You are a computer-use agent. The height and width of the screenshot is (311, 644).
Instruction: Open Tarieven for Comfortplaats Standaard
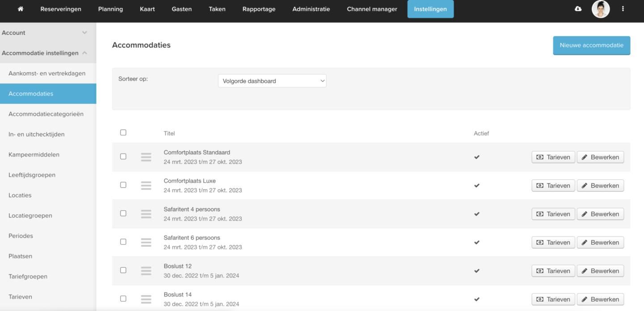click(x=553, y=157)
